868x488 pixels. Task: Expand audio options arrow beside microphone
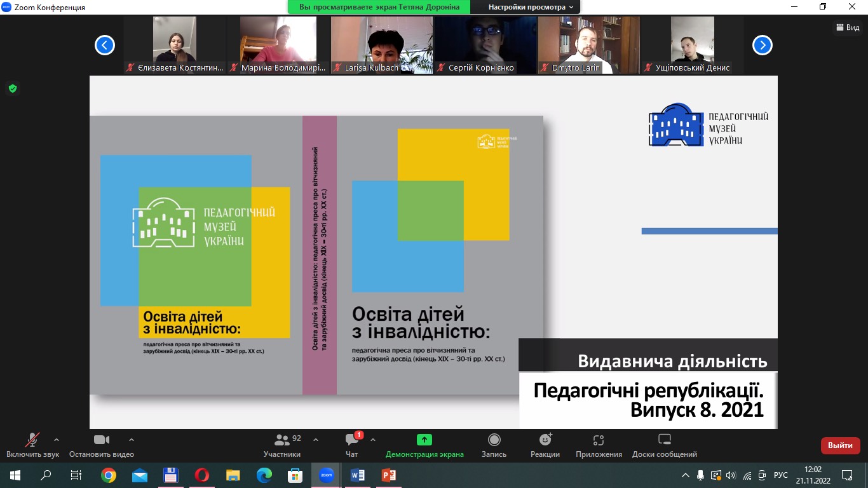[x=57, y=440]
